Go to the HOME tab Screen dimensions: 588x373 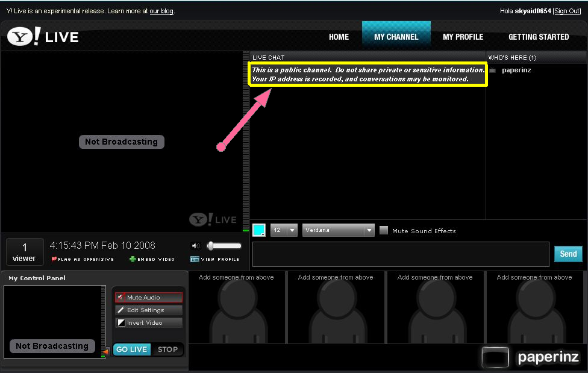[339, 37]
